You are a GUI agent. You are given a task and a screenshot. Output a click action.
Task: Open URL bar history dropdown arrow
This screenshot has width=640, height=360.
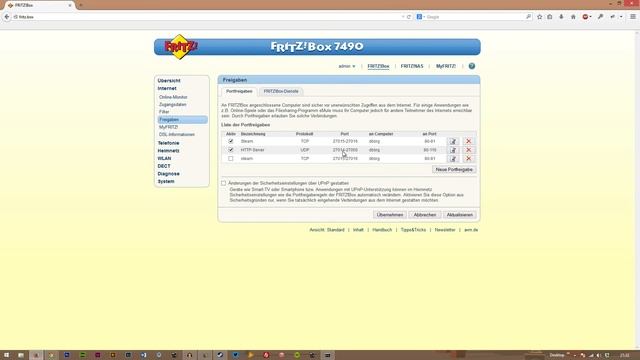[x=403, y=17]
